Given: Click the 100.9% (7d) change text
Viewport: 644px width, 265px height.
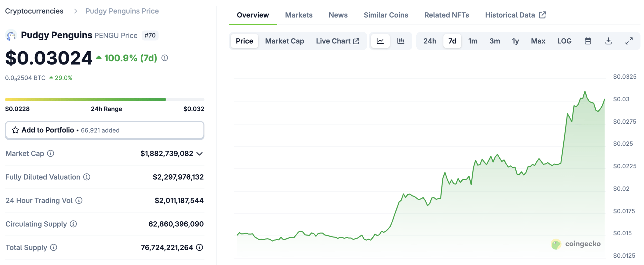Looking at the screenshot, I should pyautogui.click(x=131, y=58).
